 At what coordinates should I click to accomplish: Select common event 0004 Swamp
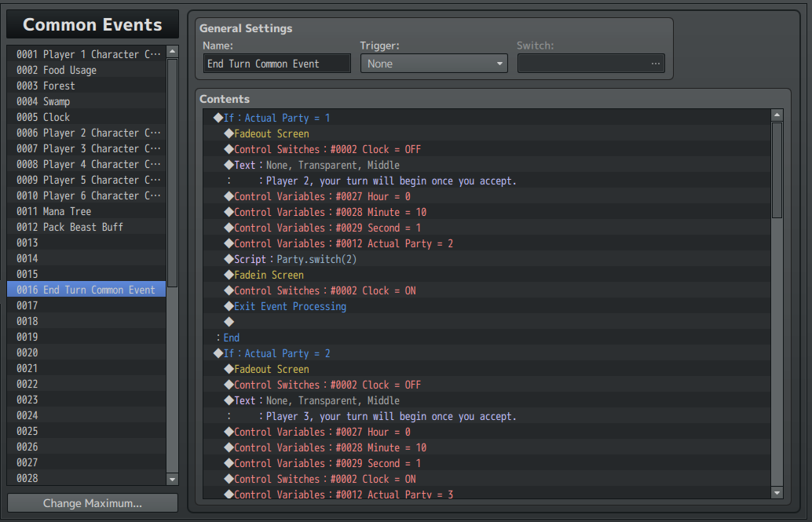[86, 101]
